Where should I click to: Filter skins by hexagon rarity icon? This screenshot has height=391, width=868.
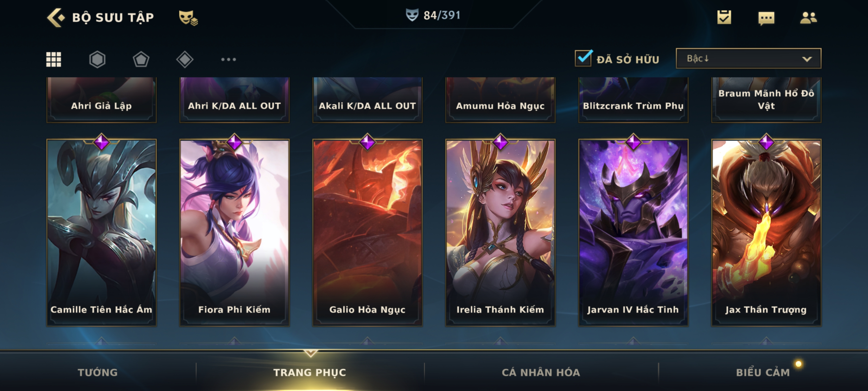tap(97, 59)
